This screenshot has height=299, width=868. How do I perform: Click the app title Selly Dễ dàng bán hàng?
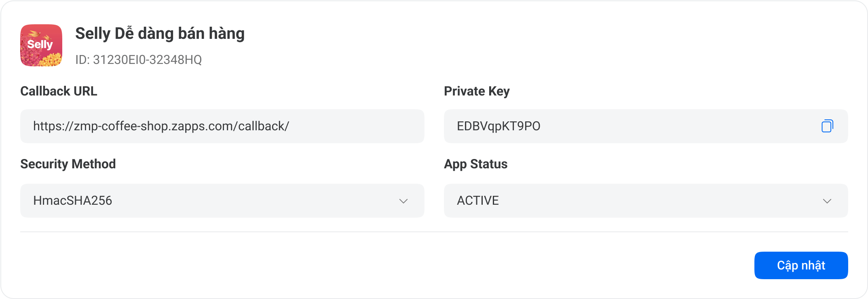160,34
